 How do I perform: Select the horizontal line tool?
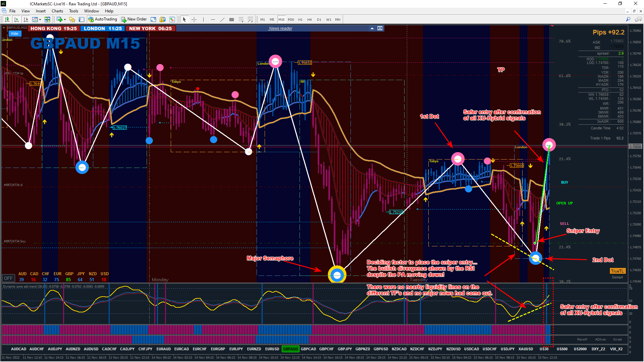tap(213, 19)
